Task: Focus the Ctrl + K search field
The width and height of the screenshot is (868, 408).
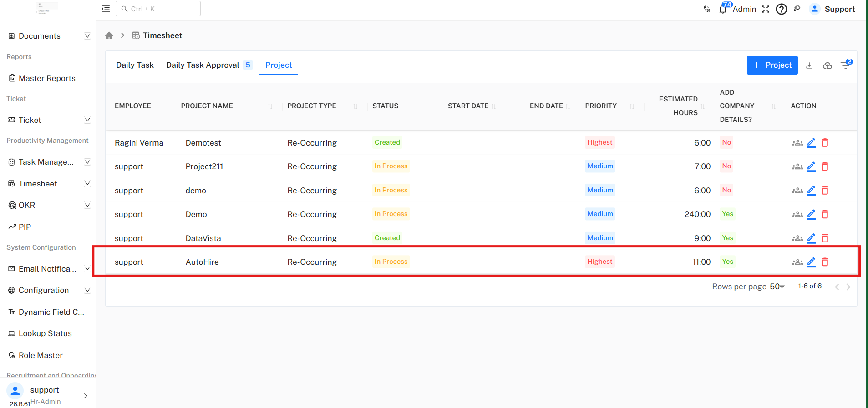Action: click(x=158, y=9)
